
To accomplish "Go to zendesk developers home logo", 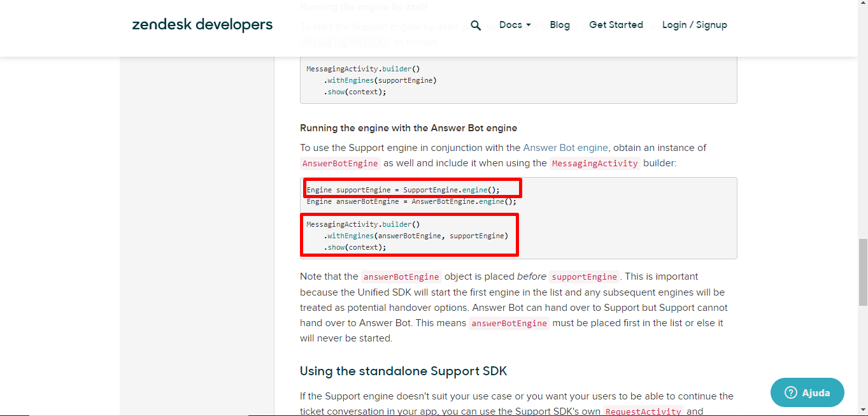I will [x=203, y=25].
